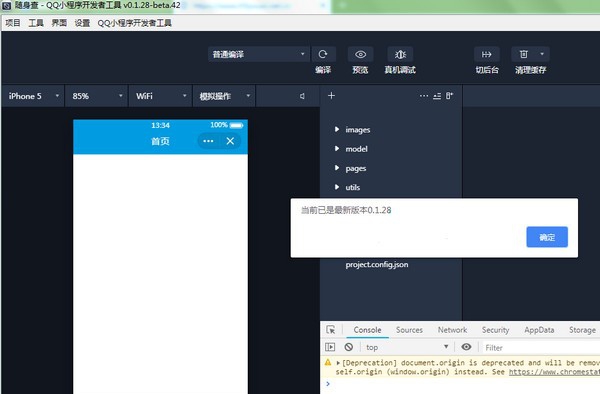This screenshot has height=394, width=600.
Task: Switch to the Storage tab
Action: [582, 330]
